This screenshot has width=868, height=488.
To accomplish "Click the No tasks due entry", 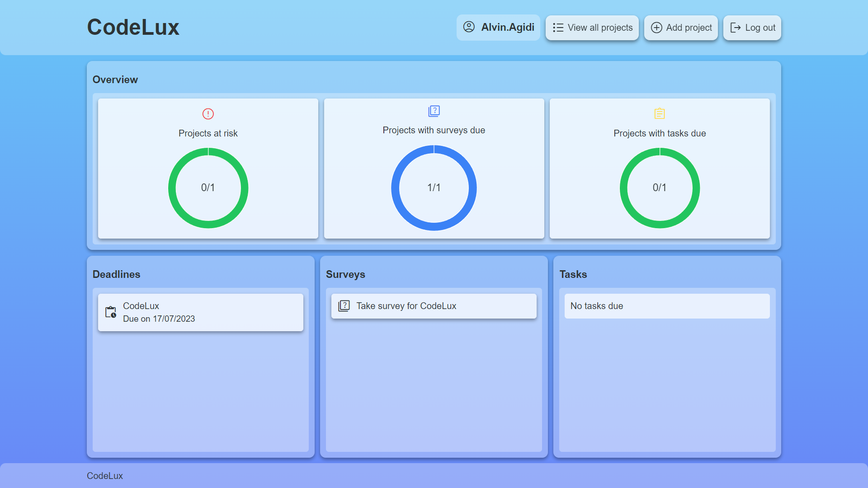I will coord(667,306).
